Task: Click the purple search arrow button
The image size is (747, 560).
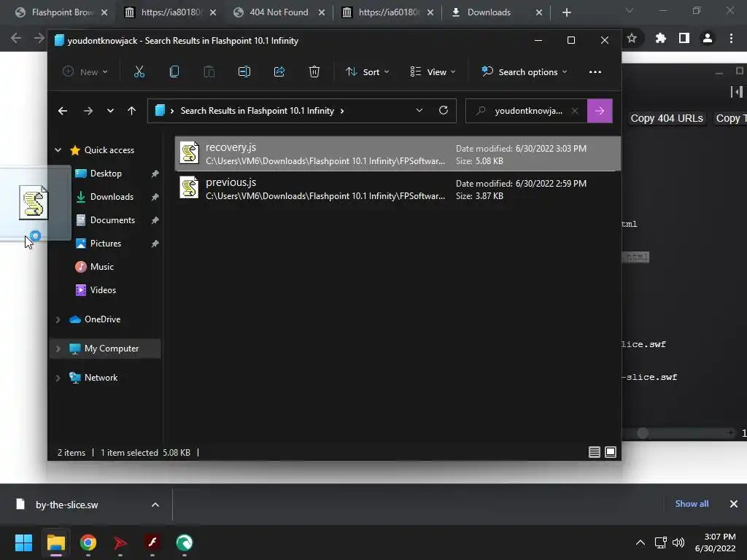Action: (x=600, y=111)
